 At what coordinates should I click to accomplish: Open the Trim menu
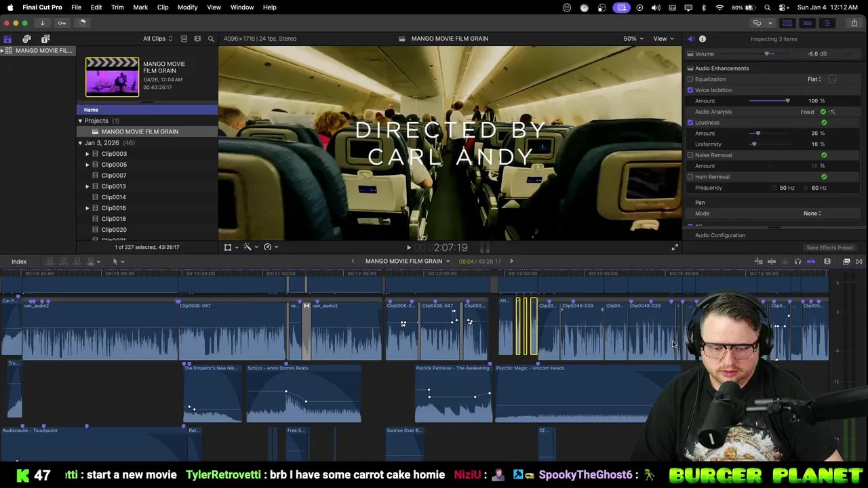click(117, 7)
